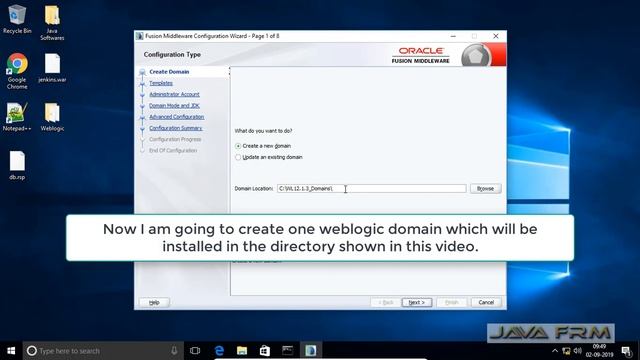The height and width of the screenshot is (360, 640).
Task: Open the Java Softwares folder icon
Action: [52, 22]
